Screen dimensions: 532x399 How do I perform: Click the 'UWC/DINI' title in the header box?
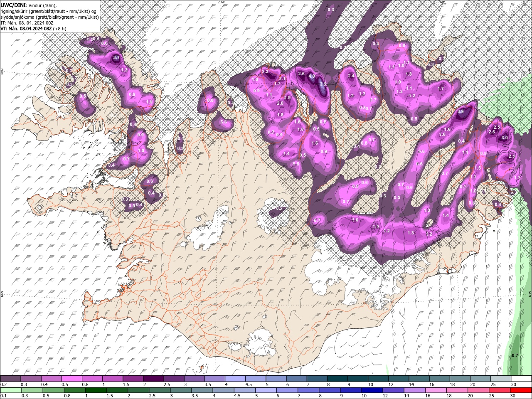(x=12, y=5)
